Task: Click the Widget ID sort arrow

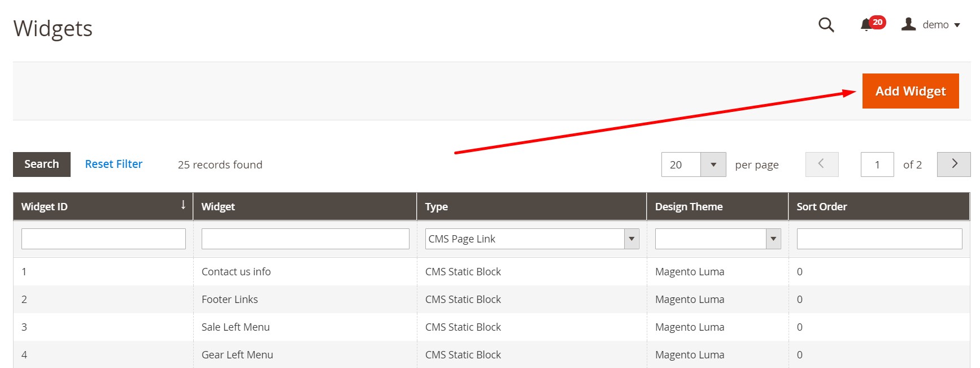Action: click(x=183, y=205)
